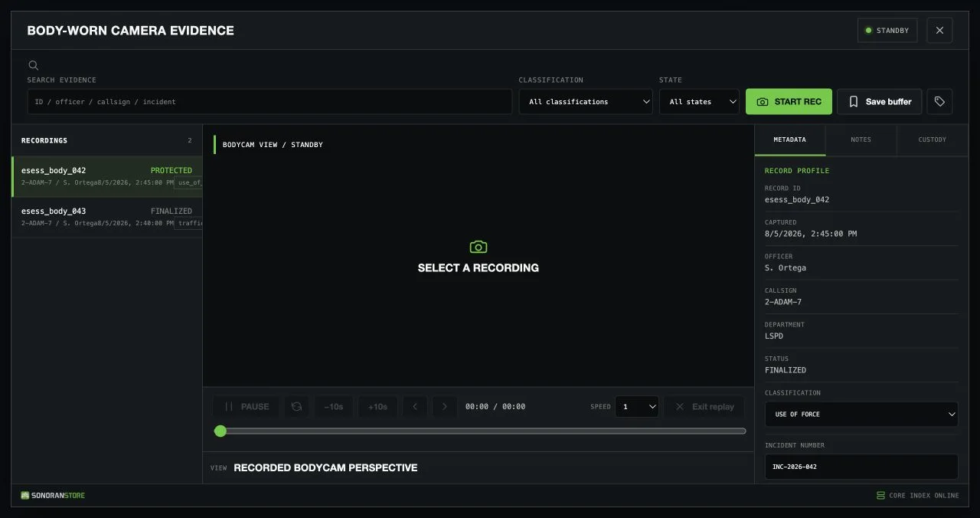Click the department value LSPD
This screenshot has width=980, height=518.
(x=774, y=336)
